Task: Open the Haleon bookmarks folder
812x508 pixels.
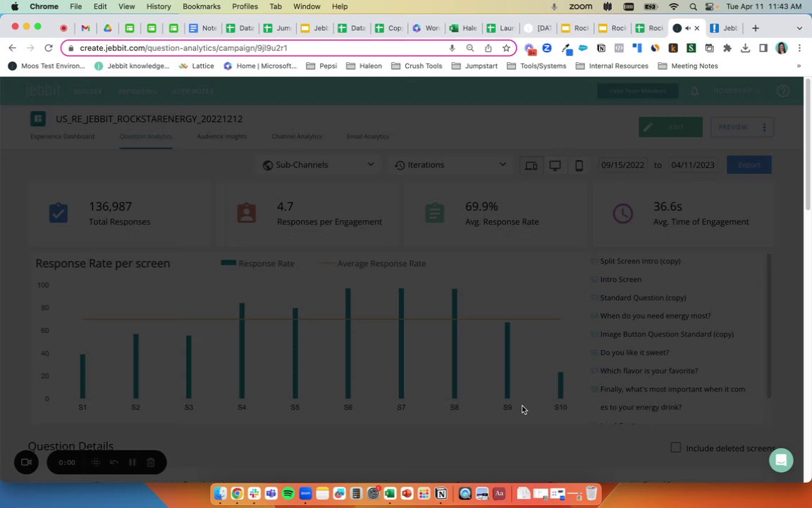Action: coord(364,66)
